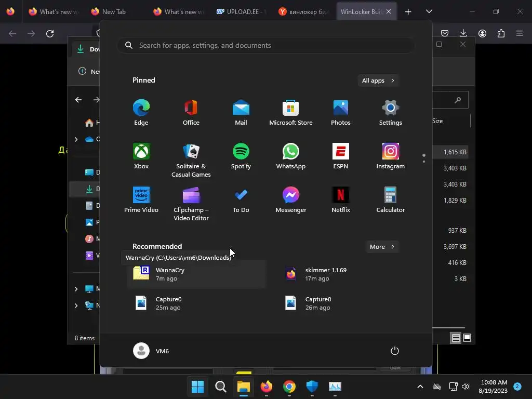
Task: Switch to the New Tab browser tab
Action: pos(114,11)
